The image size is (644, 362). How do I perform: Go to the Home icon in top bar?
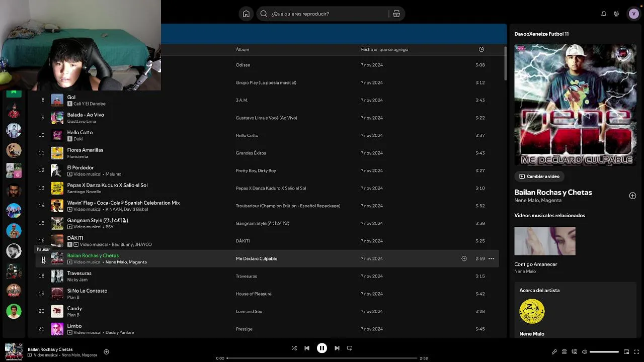tap(246, 14)
